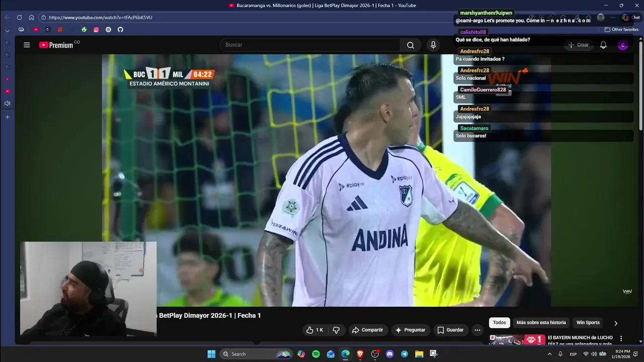Select the Todos filter chip
This screenshot has width=644, height=362.
[499, 323]
